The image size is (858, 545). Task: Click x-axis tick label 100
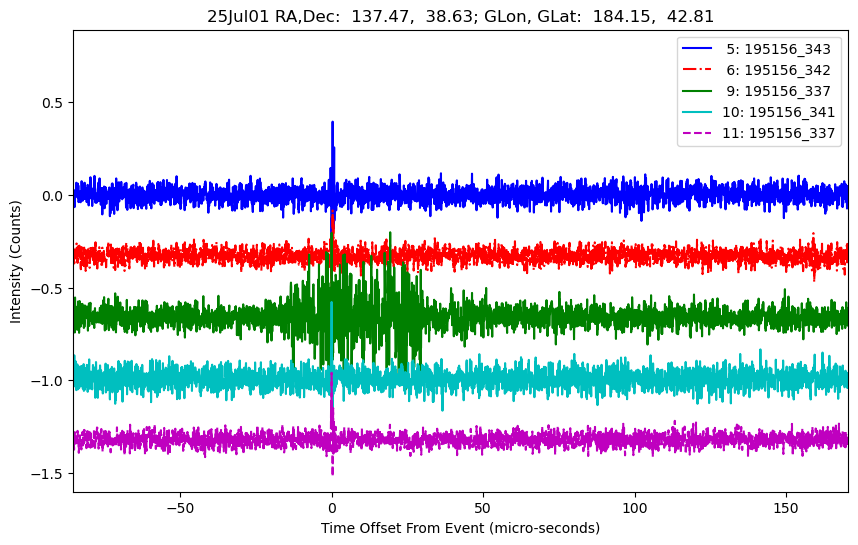coord(635,508)
